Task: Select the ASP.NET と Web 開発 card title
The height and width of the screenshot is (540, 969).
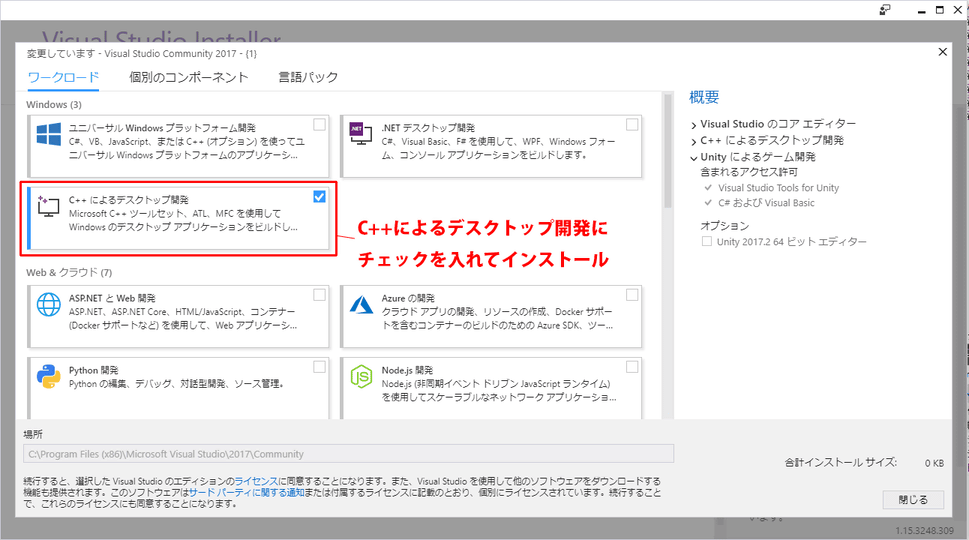Action: 112,298
